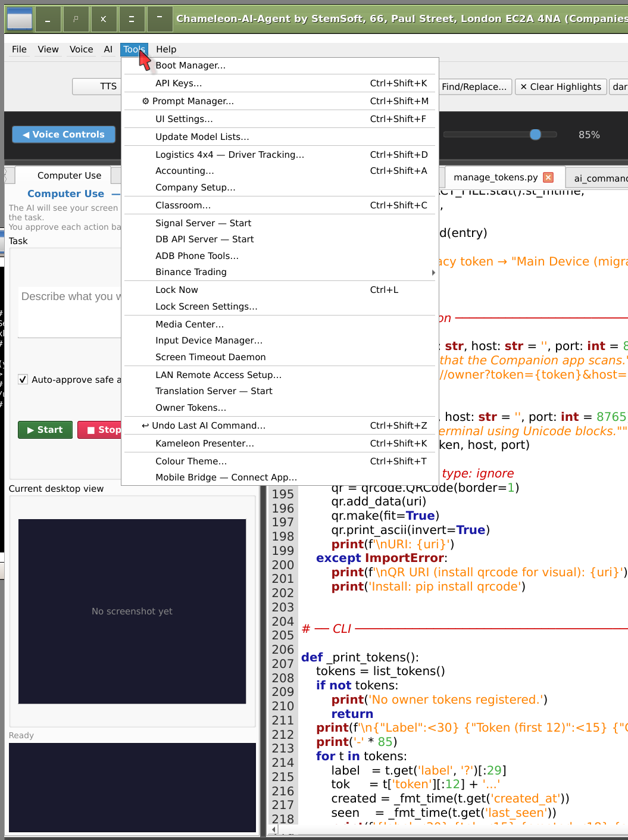Open the AI menu
This screenshot has width=628, height=840.
tap(108, 49)
